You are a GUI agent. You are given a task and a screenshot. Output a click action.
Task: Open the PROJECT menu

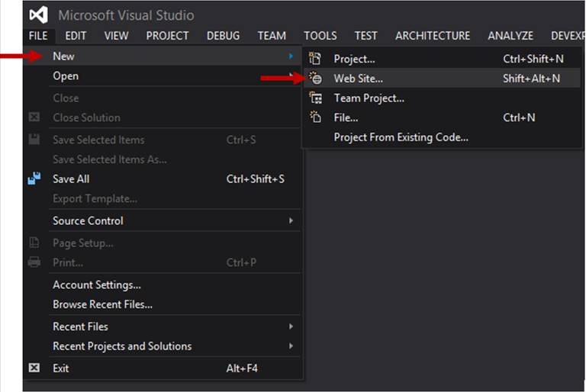click(167, 36)
